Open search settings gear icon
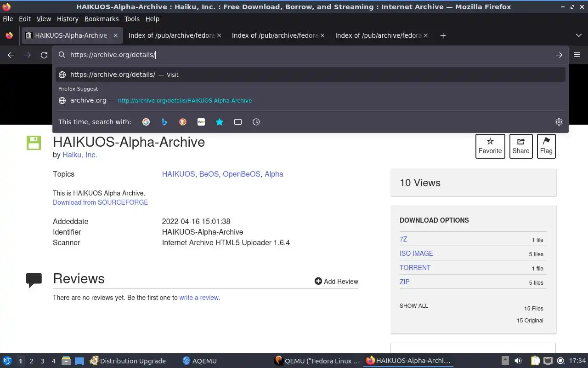Image resolution: width=588 pixels, height=368 pixels. [x=559, y=122]
